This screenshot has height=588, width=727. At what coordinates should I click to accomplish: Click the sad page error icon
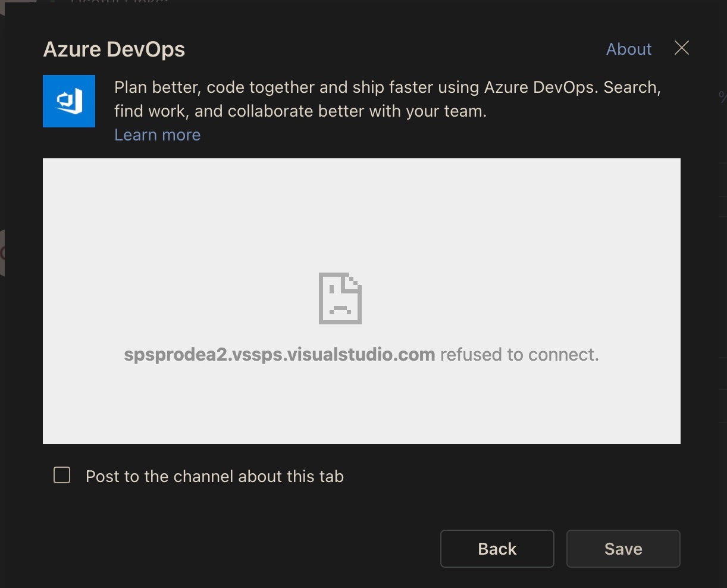340,298
